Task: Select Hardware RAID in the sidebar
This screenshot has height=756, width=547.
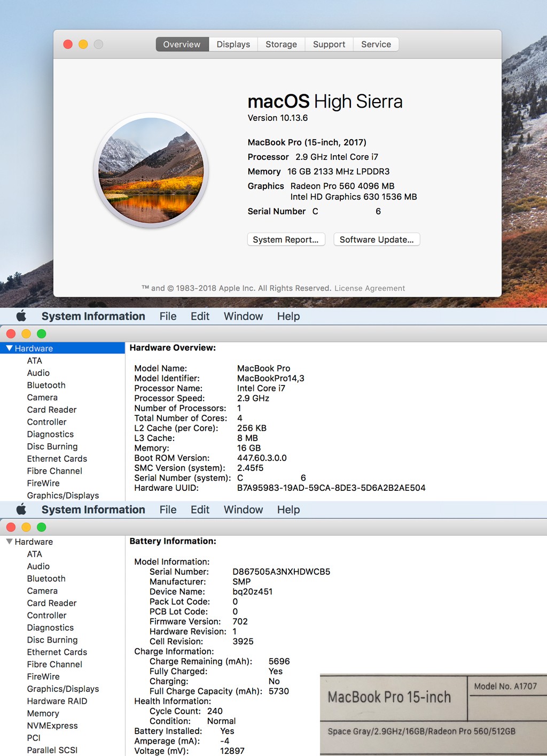Action: point(57,701)
